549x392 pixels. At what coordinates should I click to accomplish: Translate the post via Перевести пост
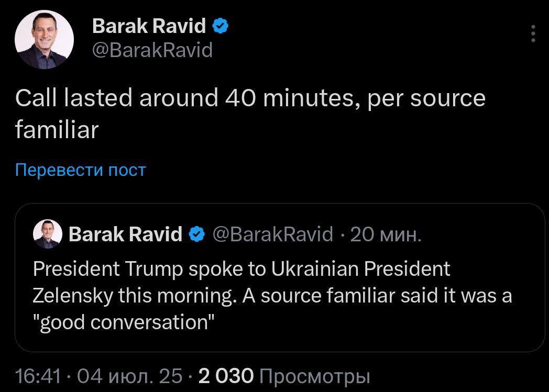(x=80, y=170)
